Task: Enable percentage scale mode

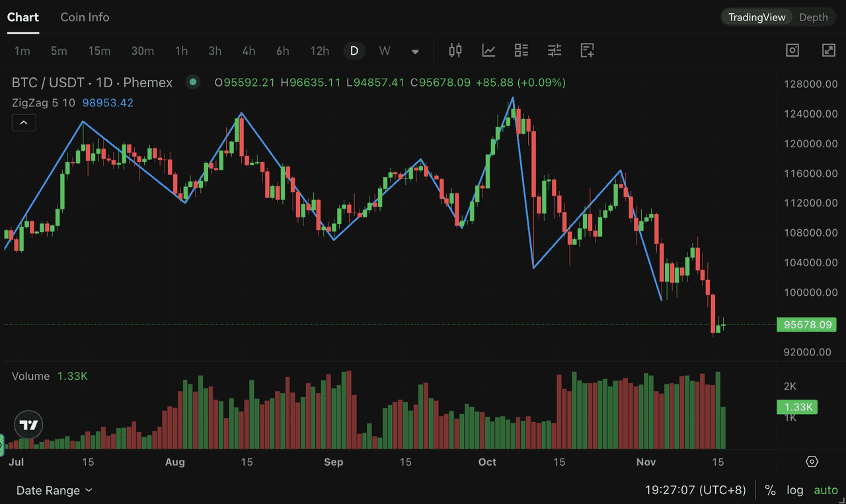Action: pyautogui.click(x=770, y=490)
